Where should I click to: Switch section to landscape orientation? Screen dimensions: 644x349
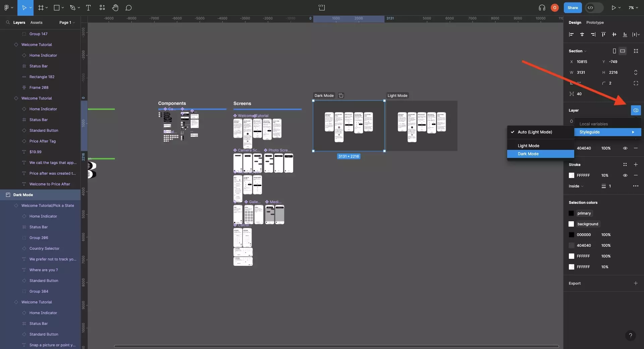coord(623,51)
